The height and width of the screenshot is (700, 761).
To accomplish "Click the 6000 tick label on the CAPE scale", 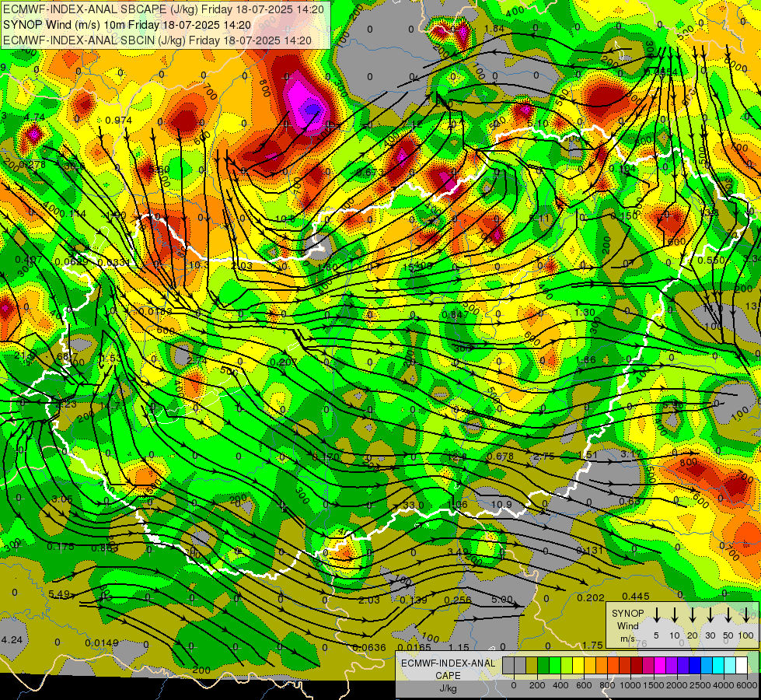I will tap(747, 685).
